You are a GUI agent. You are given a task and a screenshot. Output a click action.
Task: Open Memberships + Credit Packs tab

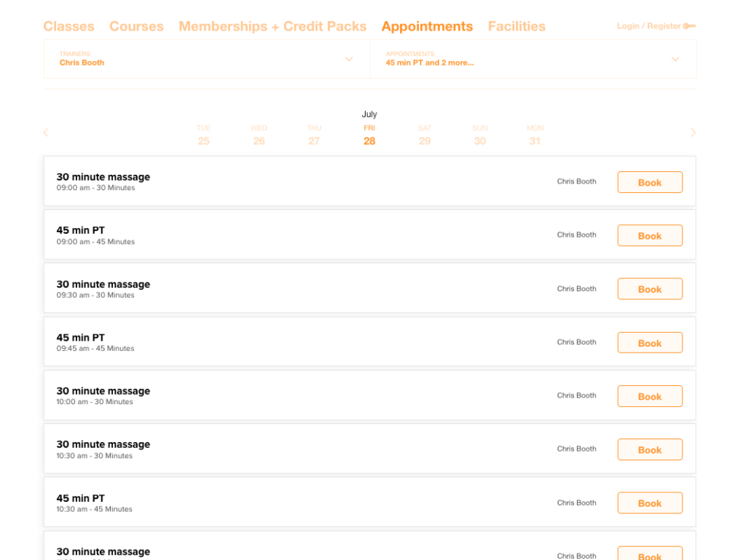click(272, 26)
